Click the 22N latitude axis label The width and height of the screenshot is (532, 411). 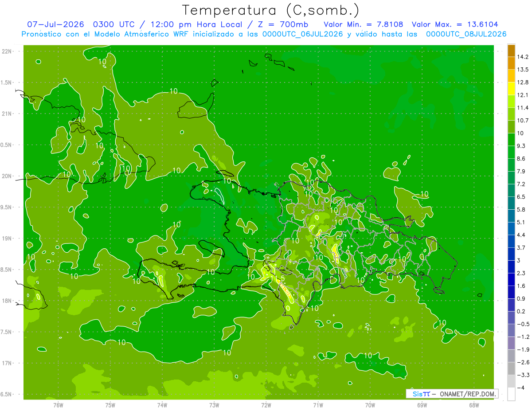(7, 51)
